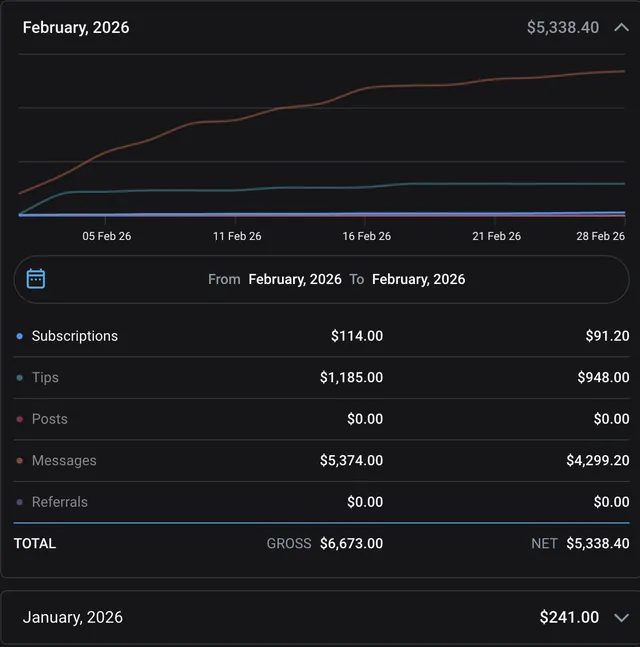Open the calendar date range icon

[36, 279]
